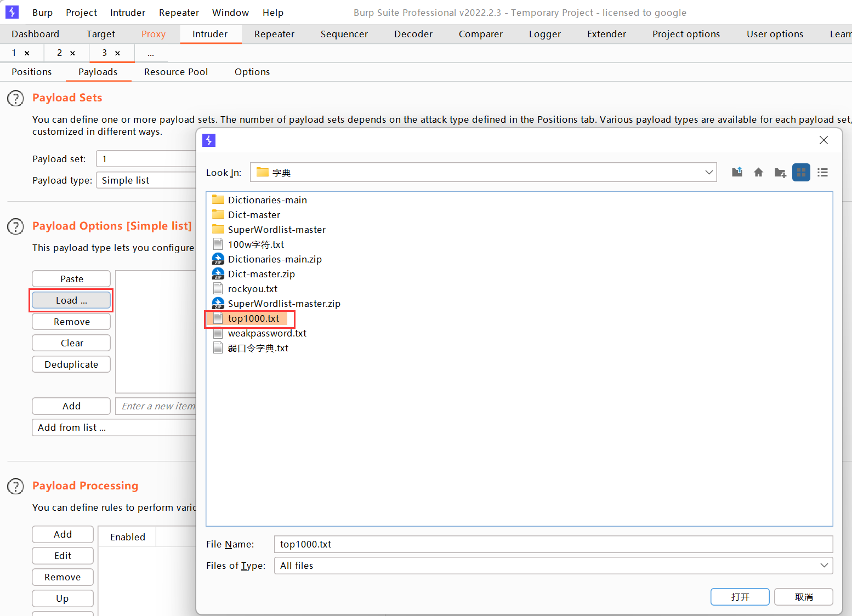The image size is (852, 616).
Task: Open the Project menu
Action: pos(81,13)
